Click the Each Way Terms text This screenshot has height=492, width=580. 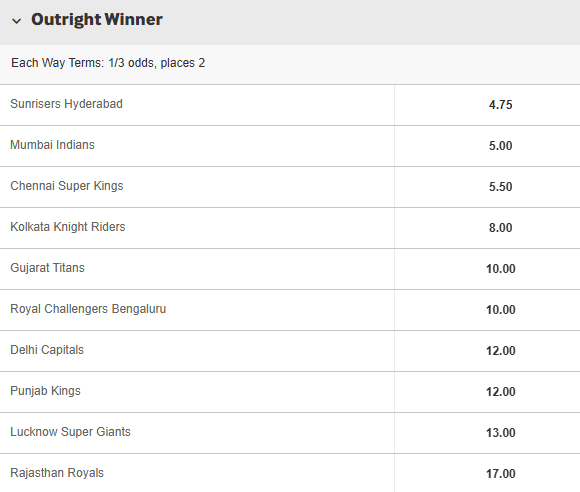(108, 63)
